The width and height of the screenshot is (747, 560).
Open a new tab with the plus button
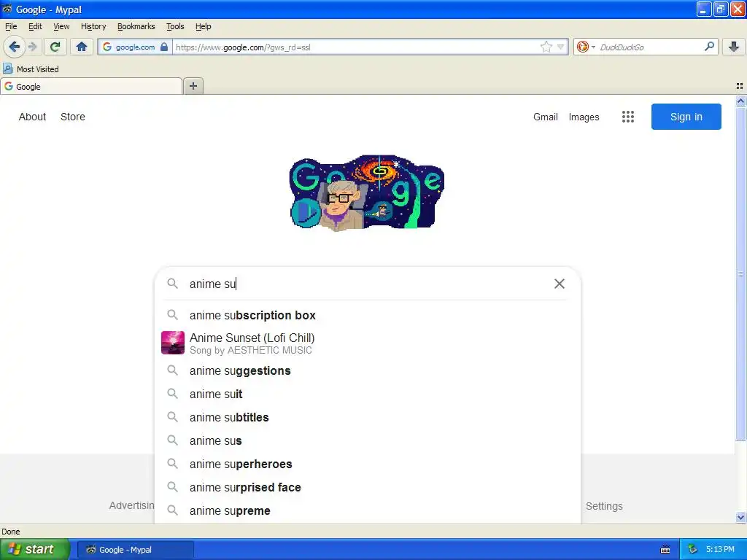193,86
